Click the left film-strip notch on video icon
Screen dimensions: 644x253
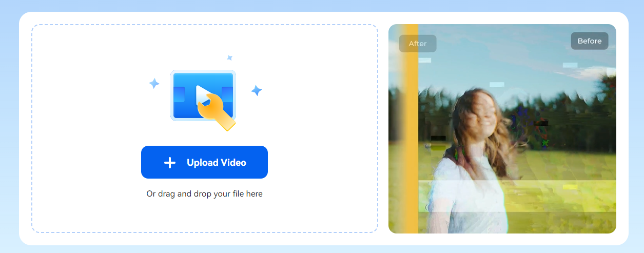tap(179, 94)
